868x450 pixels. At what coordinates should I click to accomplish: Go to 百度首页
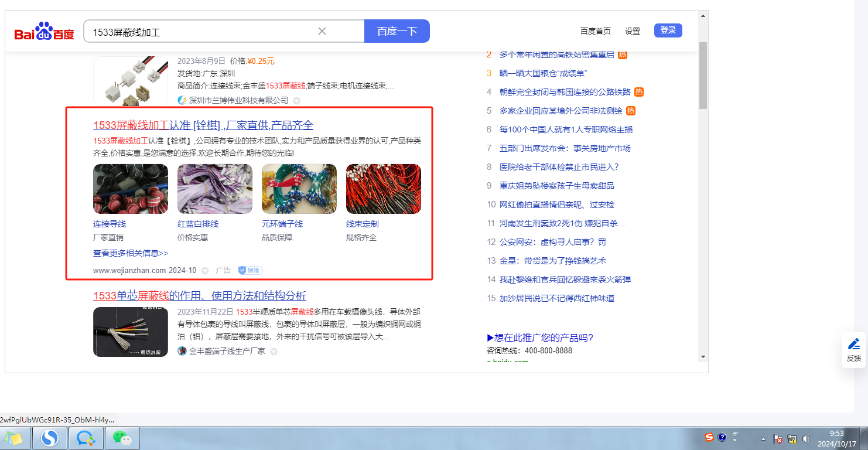(596, 31)
